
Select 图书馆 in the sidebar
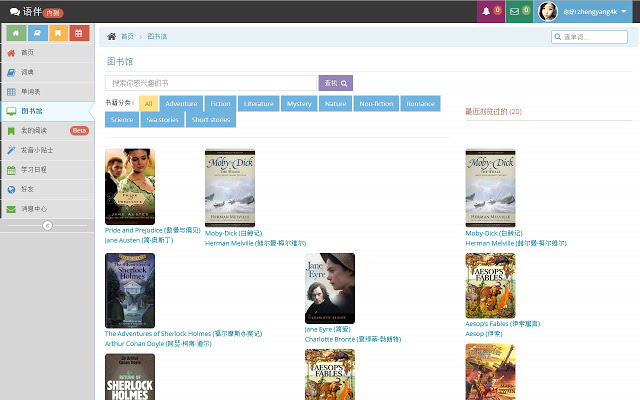(x=47, y=111)
